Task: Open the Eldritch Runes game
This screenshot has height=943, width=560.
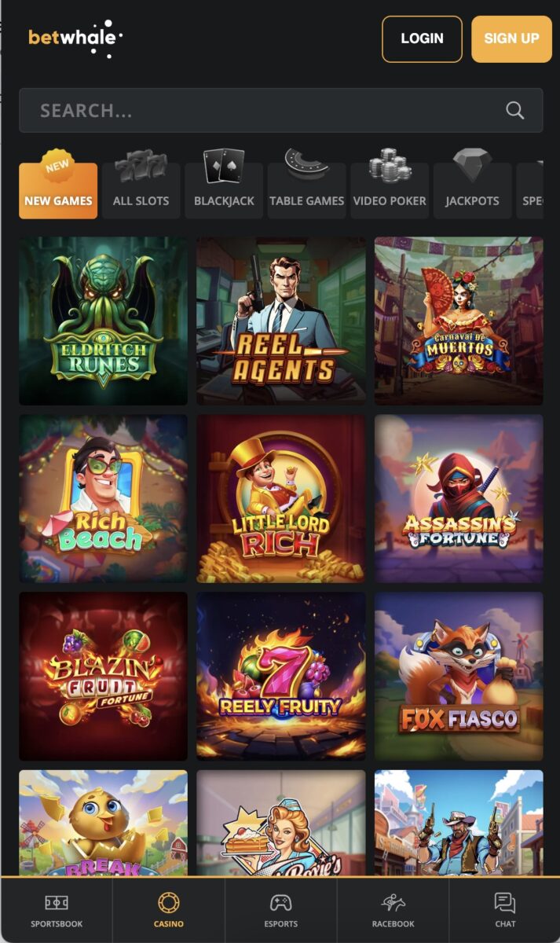Action: [103, 321]
